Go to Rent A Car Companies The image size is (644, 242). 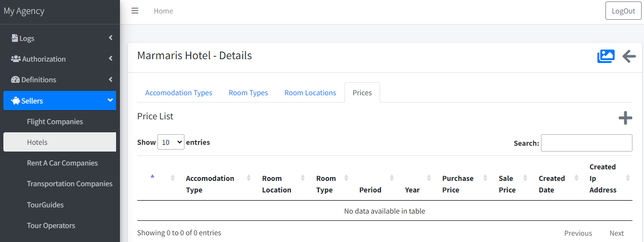tap(62, 163)
